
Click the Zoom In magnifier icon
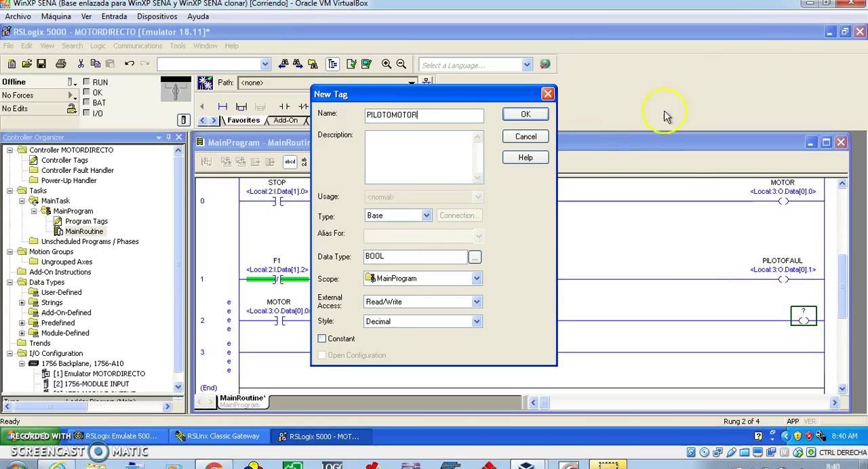click(x=387, y=64)
